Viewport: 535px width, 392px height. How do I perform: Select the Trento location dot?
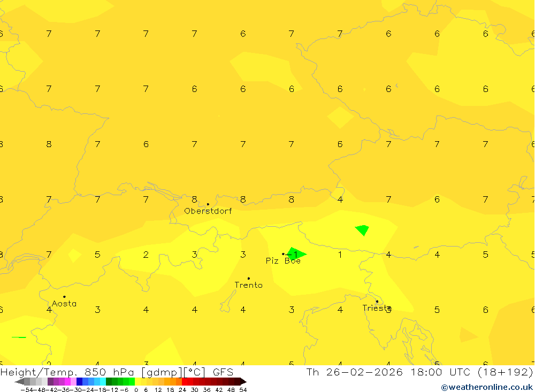pyautogui.click(x=248, y=279)
